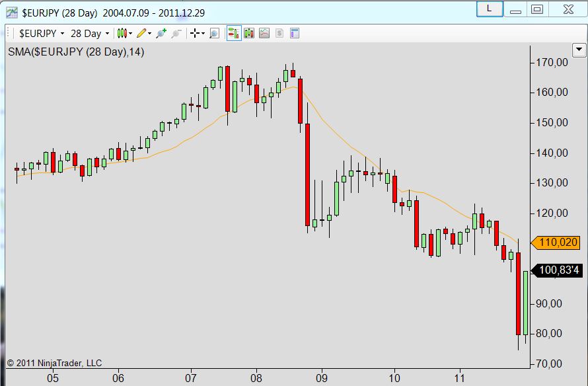Image resolution: width=588 pixels, height=386 pixels.
Task: Click the greyed zoom out magnifier
Action: (176, 34)
